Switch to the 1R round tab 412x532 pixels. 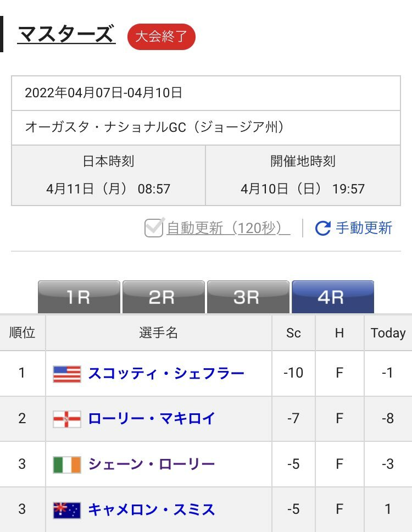[79, 297]
